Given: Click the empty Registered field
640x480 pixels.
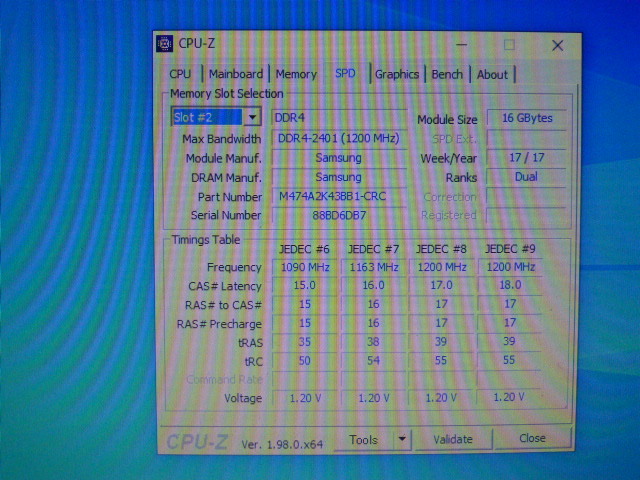Looking at the screenshot, I should point(527,215).
